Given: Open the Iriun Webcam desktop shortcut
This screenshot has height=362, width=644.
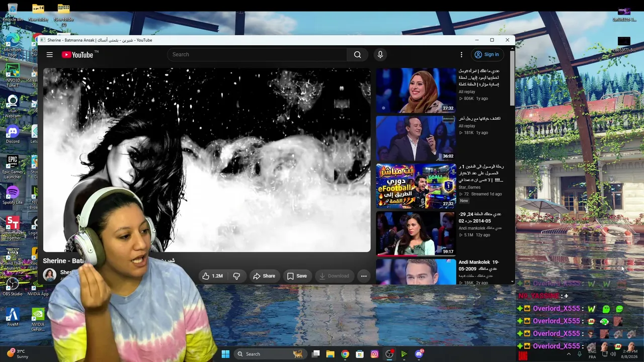Looking at the screenshot, I should [13, 107].
